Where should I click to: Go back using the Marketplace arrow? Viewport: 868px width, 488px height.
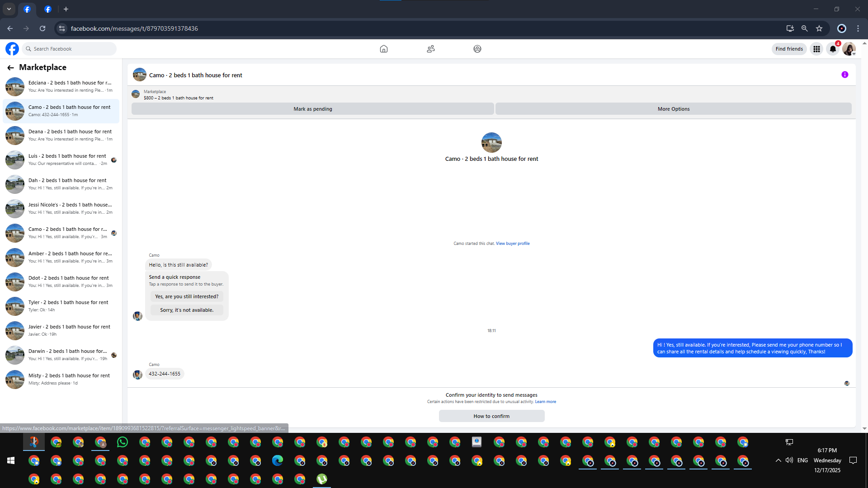pyautogui.click(x=10, y=67)
